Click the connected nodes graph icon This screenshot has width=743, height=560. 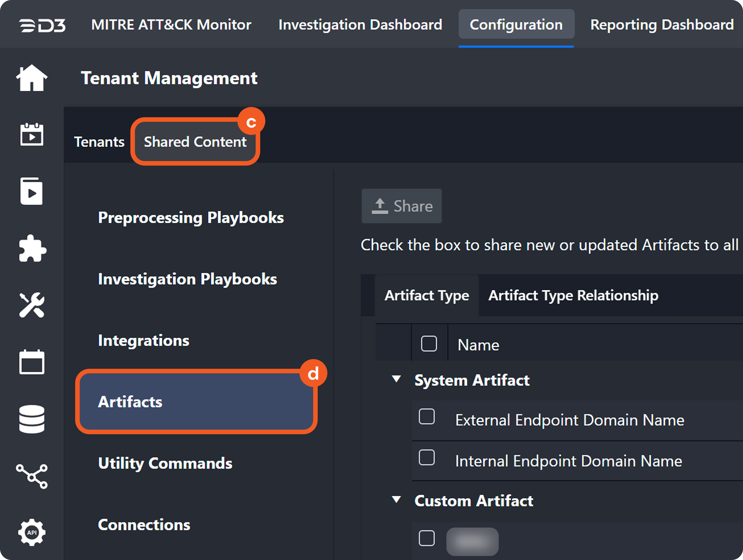click(32, 476)
